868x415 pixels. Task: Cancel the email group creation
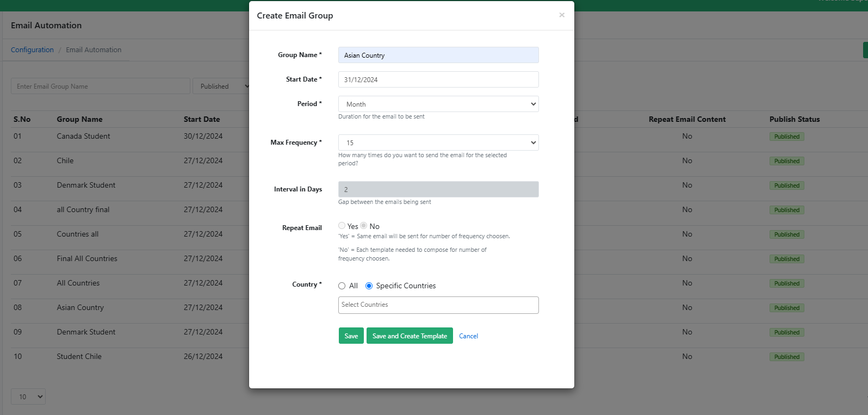point(468,336)
